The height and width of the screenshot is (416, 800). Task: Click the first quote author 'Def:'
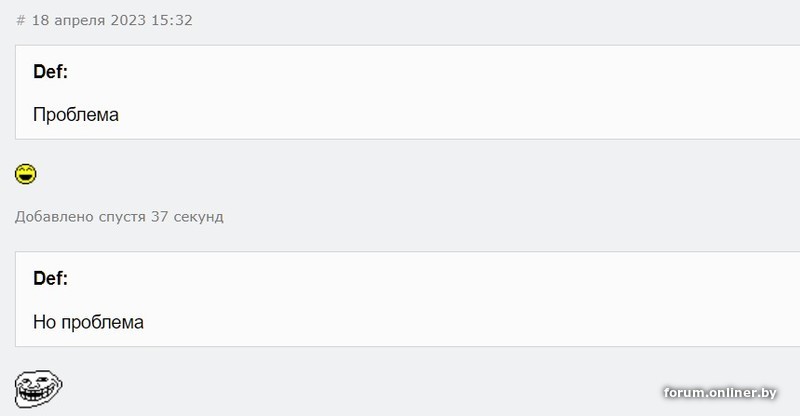click(50, 71)
